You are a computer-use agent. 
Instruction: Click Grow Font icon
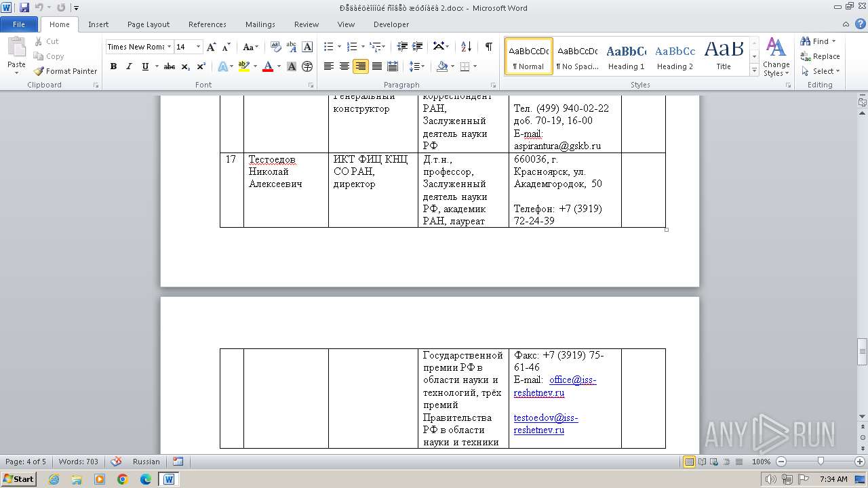(x=212, y=47)
